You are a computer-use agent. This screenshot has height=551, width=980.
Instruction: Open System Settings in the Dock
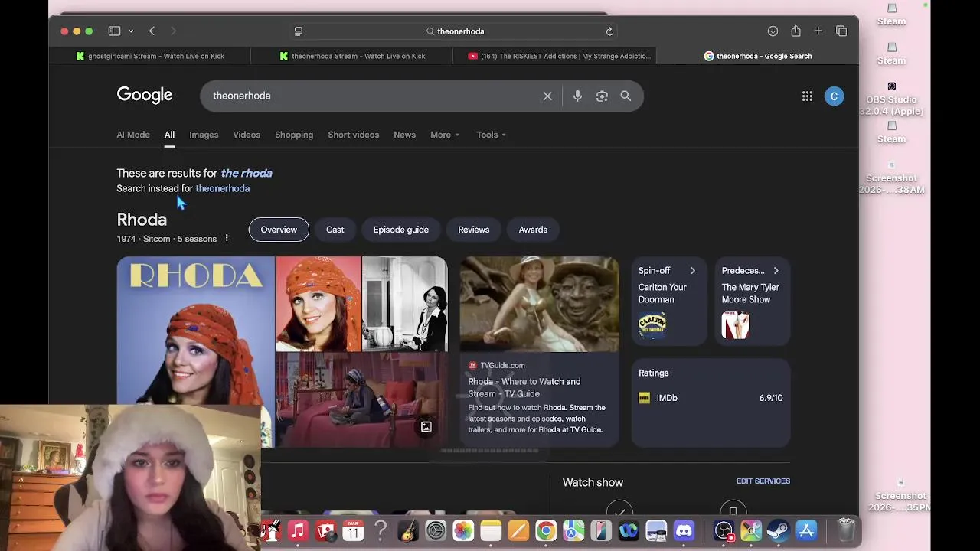pos(436,530)
